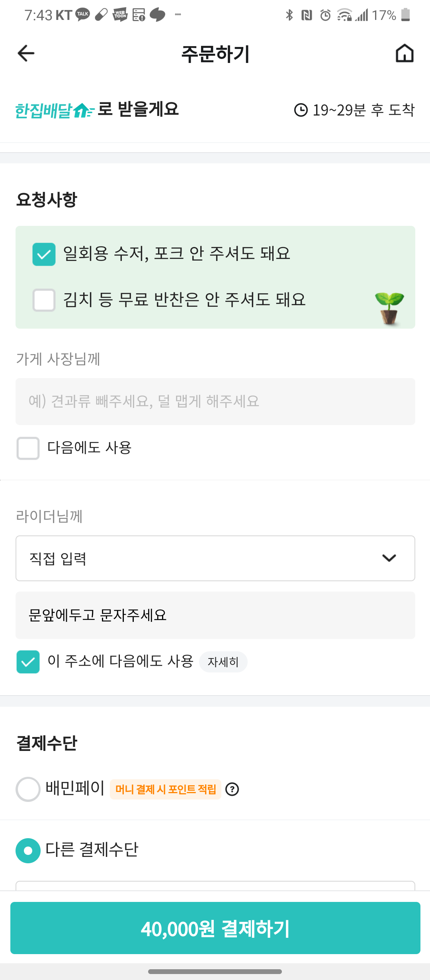Tap the KakaoTalk notification icon in status bar
This screenshot has width=430, height=980.
83,15
